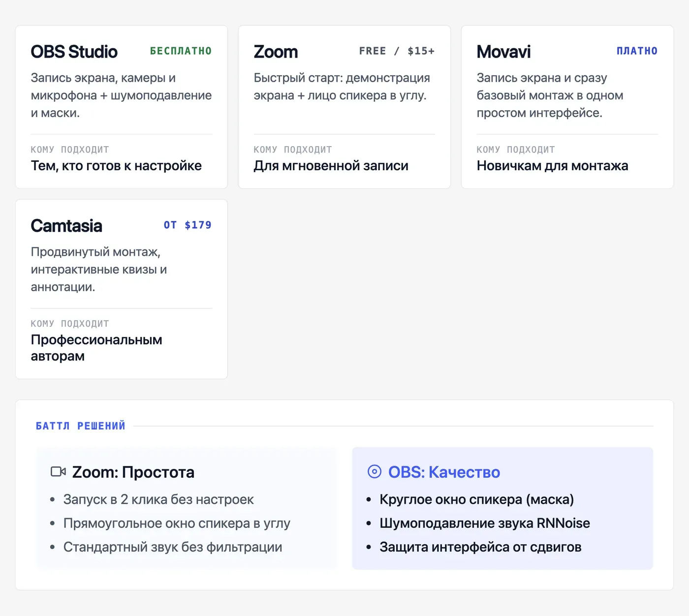Click КОМУ ПОДХОДИТ label in Movavi card
Image resolution: width=689 pixels, height=616 pixels.
(516, 150)
